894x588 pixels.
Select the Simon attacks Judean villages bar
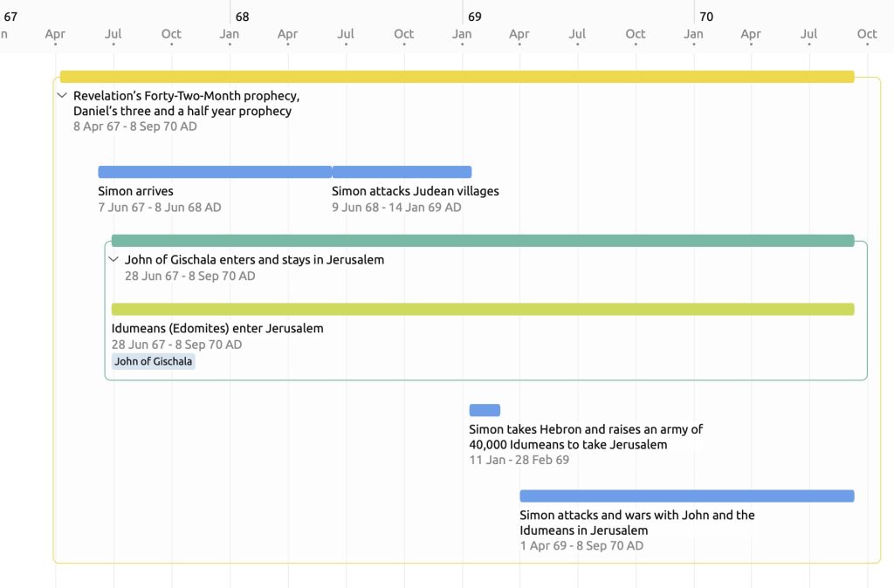(x=402, y=172)
